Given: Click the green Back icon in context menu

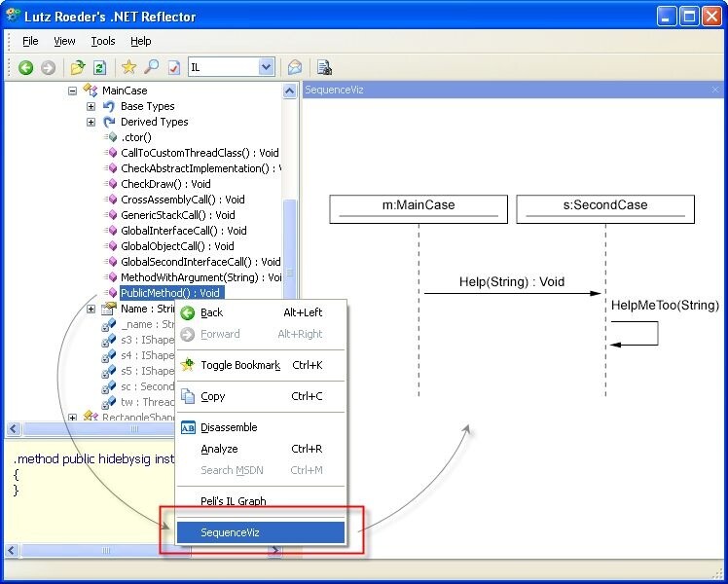Looking at the screenshot, I should point(188,313).
